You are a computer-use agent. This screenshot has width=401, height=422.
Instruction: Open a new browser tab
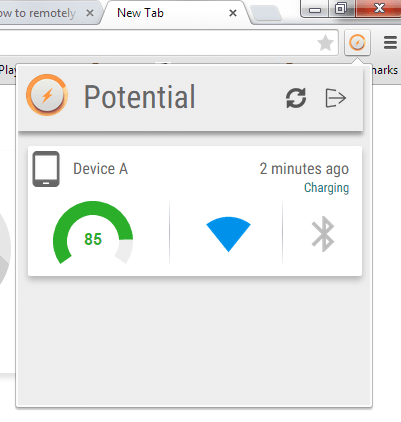(x=266, y=13)
